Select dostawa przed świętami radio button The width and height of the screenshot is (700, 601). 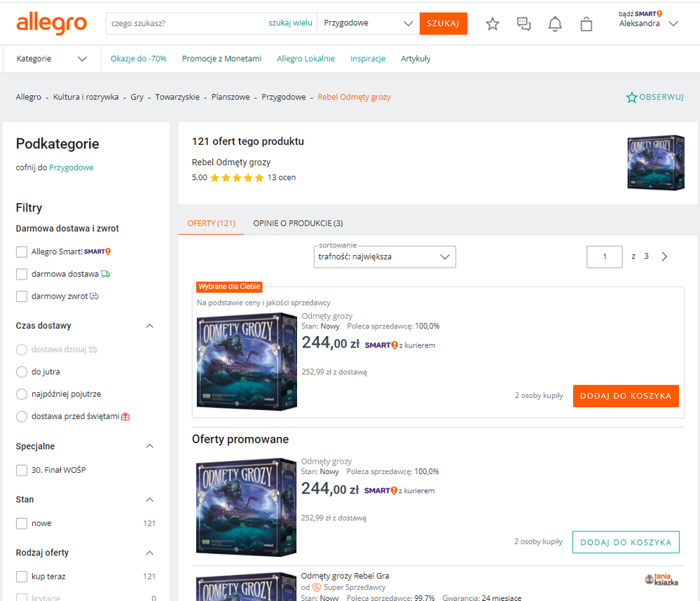point(22,416)
